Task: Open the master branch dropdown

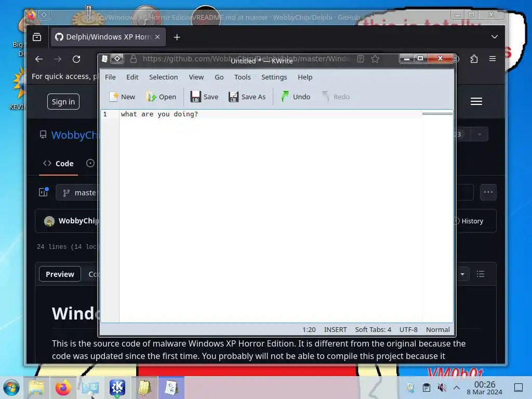Action: pos(78,193)
